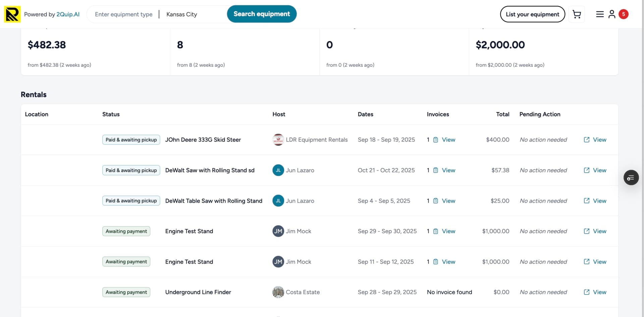The width and height of the screenshot is (644, 317).
Task: Open the notifications badge showing 5
Action: pyautogui.click(x=624, y=14)
